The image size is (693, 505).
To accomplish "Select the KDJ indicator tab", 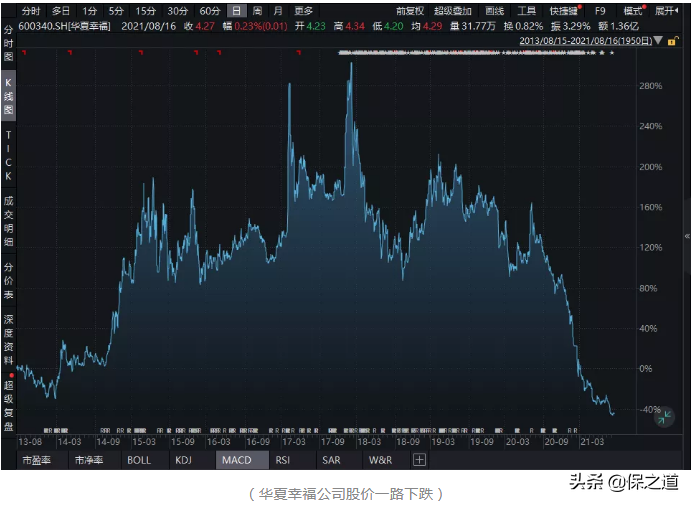I will [x=183, y=460].
